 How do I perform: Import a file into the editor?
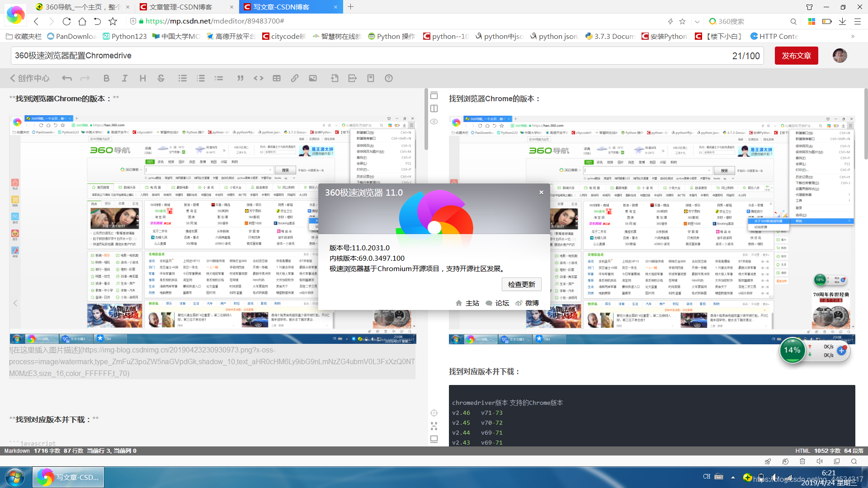click(335, 78)
